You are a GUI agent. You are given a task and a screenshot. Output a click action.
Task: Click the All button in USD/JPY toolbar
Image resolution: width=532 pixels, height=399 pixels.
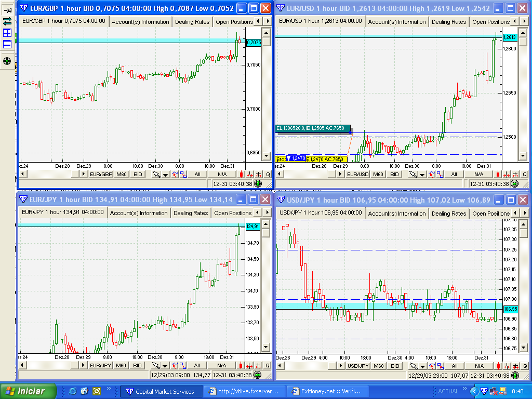(x=455, y=366)
